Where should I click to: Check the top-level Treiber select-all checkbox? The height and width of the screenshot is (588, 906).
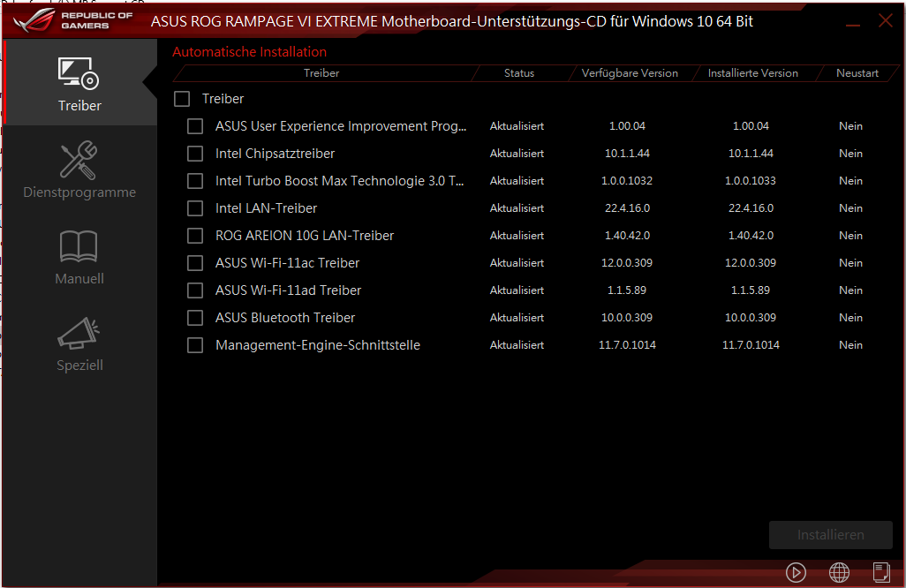tap(182, 99)
